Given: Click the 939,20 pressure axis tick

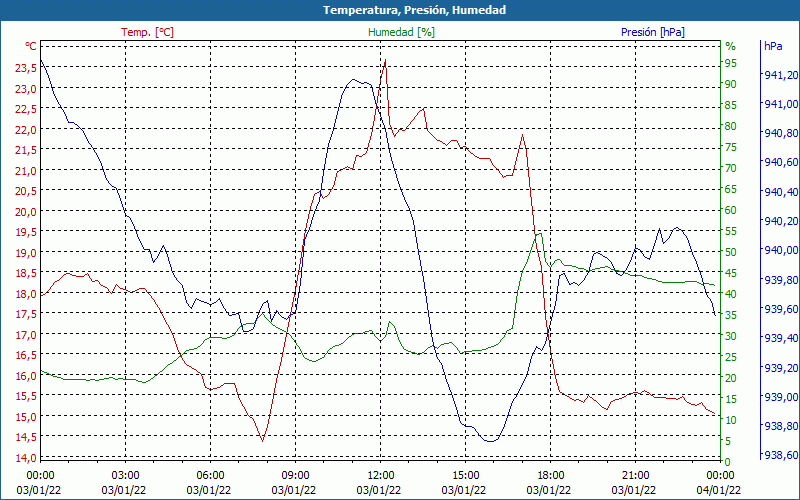Looking at the screenshot, I should (x=781, y=367).
